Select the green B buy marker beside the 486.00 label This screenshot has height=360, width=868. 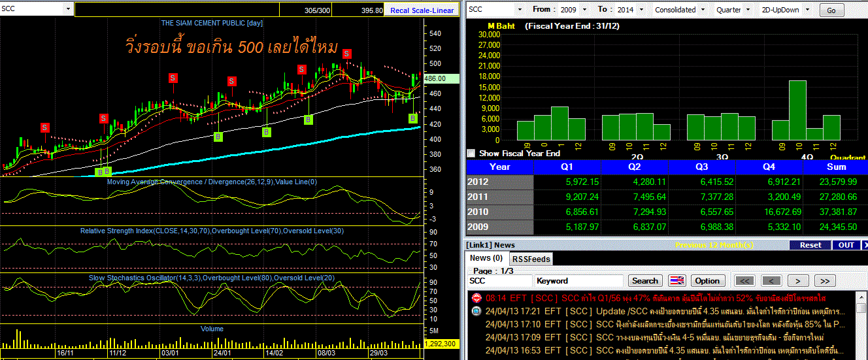pos(412,118)
